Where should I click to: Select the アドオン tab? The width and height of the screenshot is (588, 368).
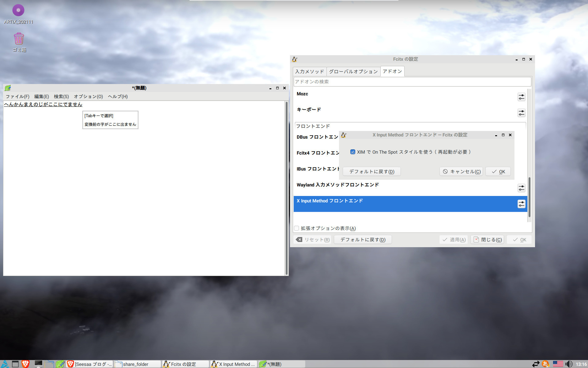(392, 71)
